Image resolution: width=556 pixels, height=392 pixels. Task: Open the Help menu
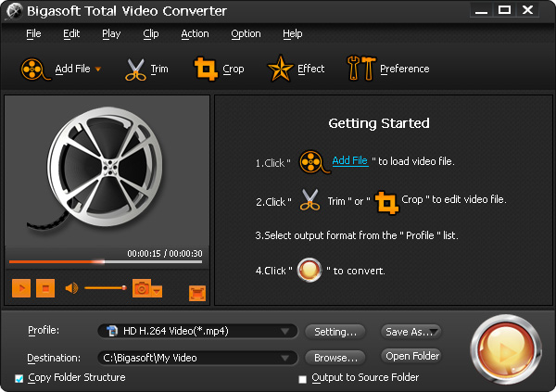293,33
